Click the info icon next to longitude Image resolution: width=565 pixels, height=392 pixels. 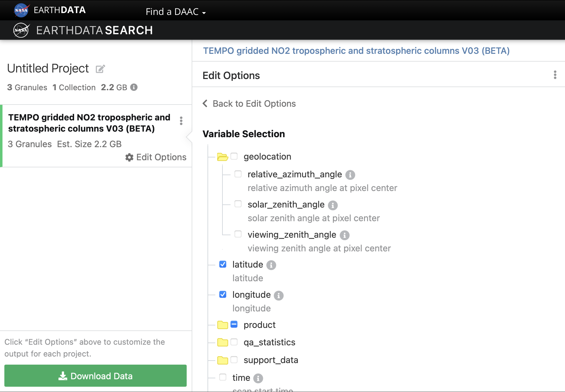pos(278,295)
